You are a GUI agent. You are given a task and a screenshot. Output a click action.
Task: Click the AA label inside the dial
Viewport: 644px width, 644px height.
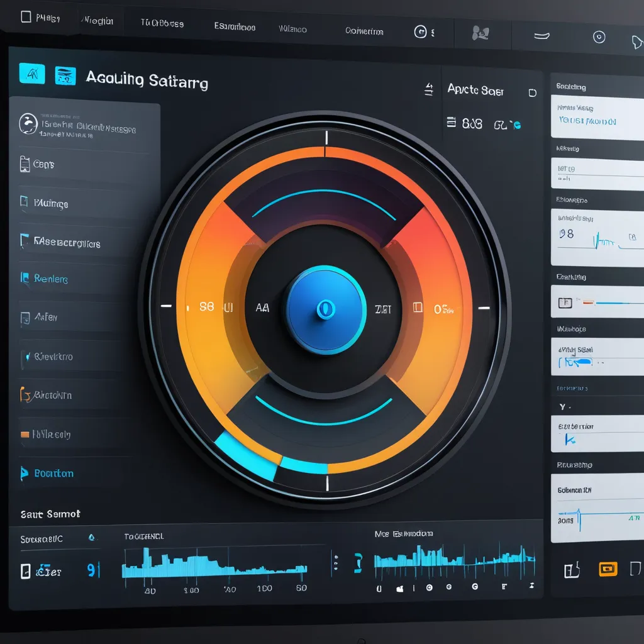pos(262,308)
